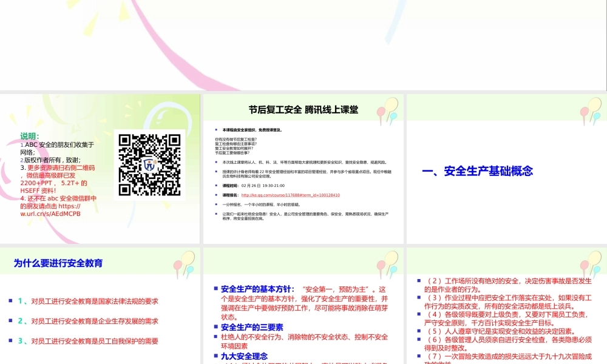
Task: Click bullet 2、对员工进行安全教育是企业生存发展的需求
Action: [x=88, y=321]
